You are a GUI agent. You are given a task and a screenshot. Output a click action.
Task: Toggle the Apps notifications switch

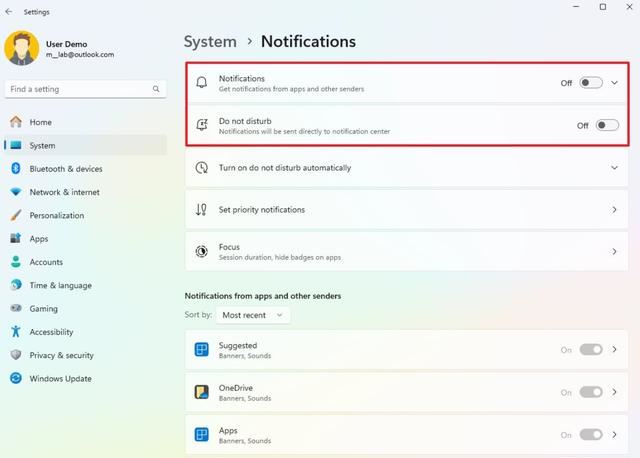(x=591, y=435)
